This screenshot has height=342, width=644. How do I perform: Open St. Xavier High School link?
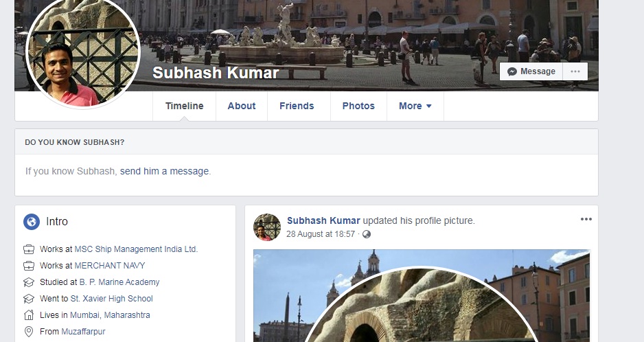coord(111,299)
